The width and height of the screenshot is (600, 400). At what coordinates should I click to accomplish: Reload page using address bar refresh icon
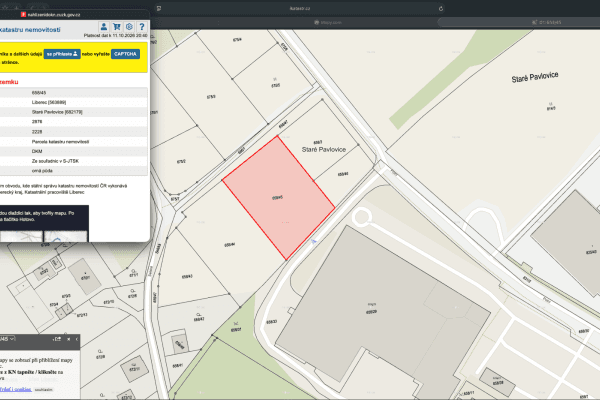pos(441,8)
